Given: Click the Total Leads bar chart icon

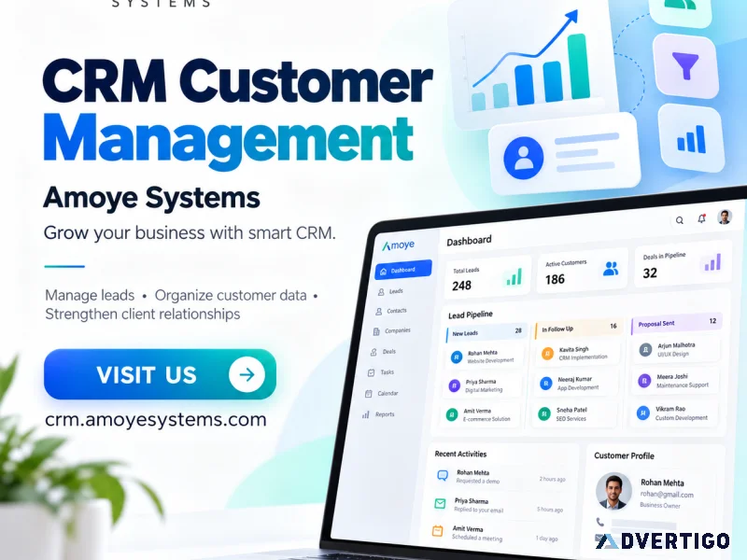Looking at the screenshot, I should (x=514, y=277).
